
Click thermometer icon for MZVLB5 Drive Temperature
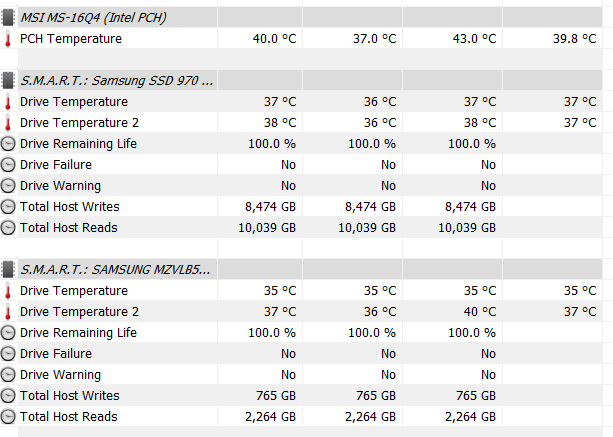8,291
